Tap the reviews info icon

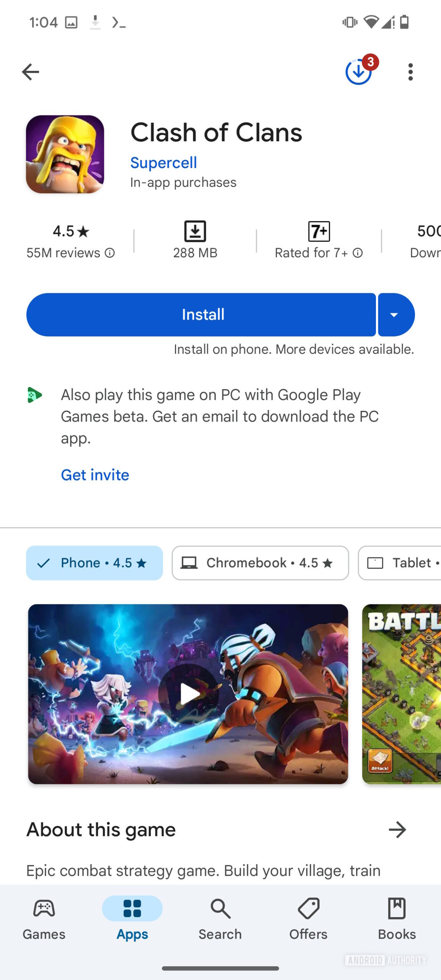(x=110, y=253)
